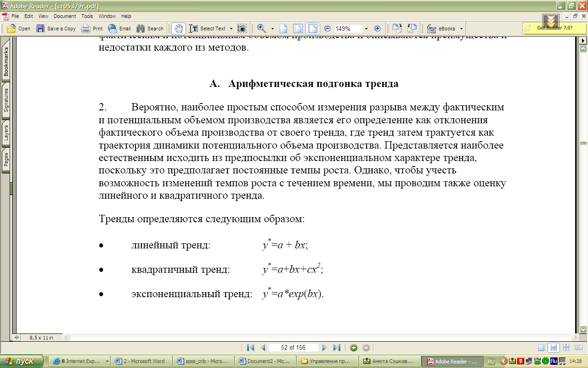
Task: Rotate page clockwise
Action: [x=397, y=29]
